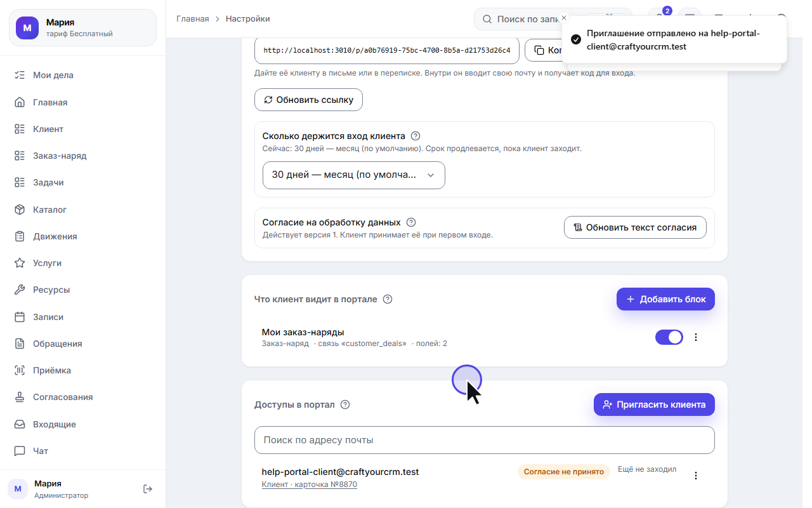Click the М avatar in workspace card
The height and width of the screenshot is (508, 812).
click(x=27, y=28)
